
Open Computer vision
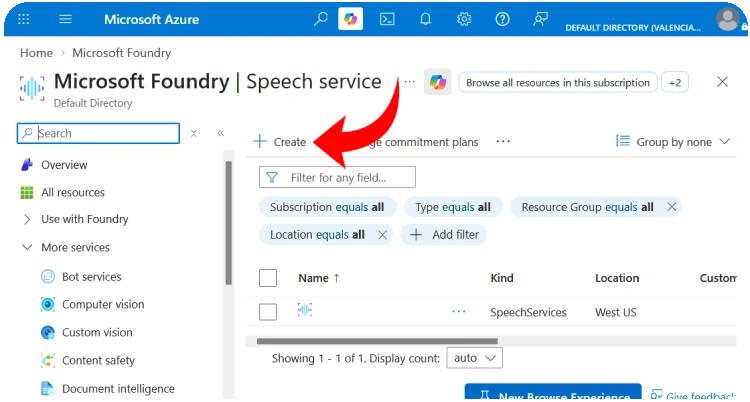tap(103, 304)
